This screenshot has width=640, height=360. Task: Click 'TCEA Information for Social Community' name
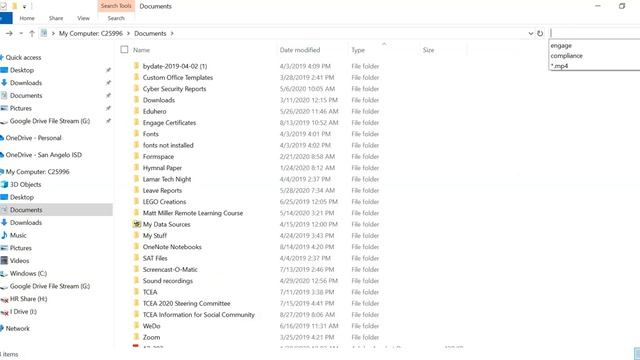199,315
